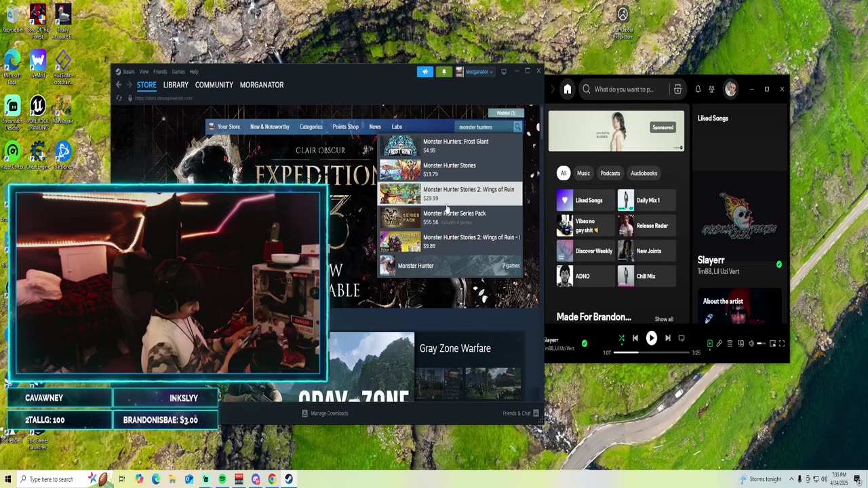Select the All filter chip in Spotify
This screenshot has width=868, height=488.
[x=564, y=174]
